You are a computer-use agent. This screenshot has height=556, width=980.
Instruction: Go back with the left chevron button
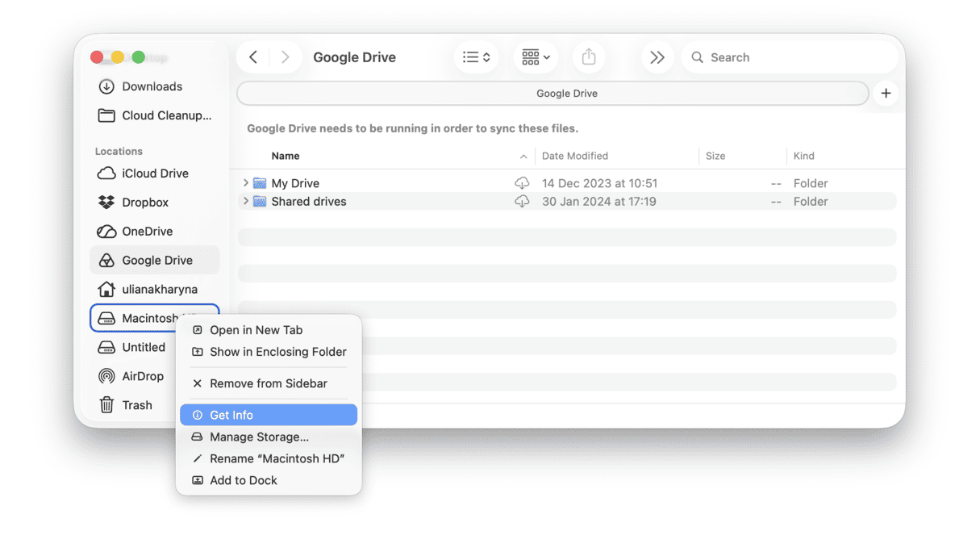coord(253,57)
